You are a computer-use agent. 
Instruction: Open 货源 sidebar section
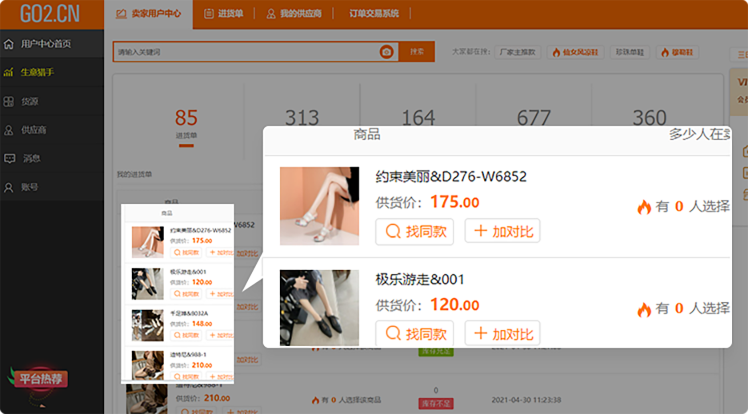30,101
